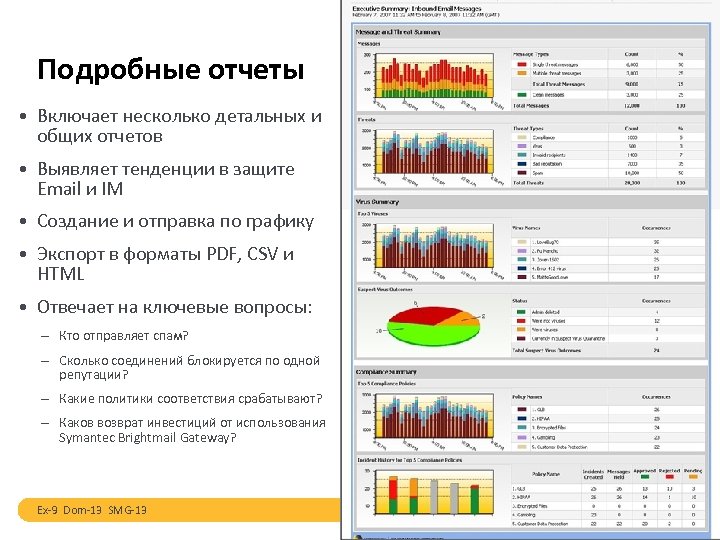Click the Count header in Message Types table
Viewport: 720px width, 540px height.
tap(632, 54)
